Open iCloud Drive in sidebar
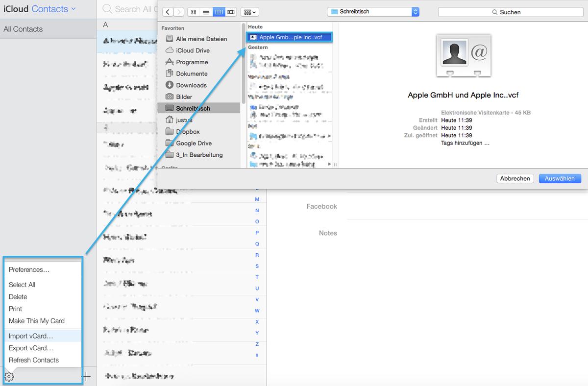 (x=193, y=50)
